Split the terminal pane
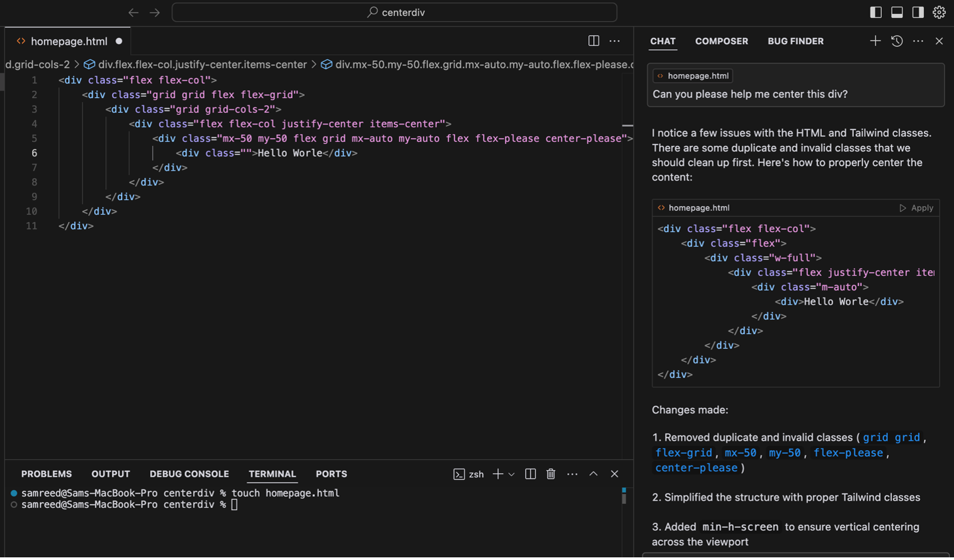 530,474
